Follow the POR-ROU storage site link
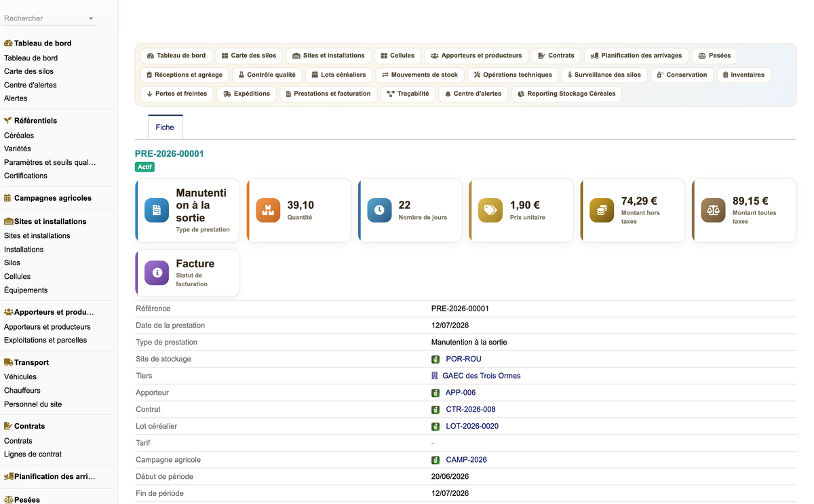The height and width of the screenshot is (504, 814). coord(463,359)
